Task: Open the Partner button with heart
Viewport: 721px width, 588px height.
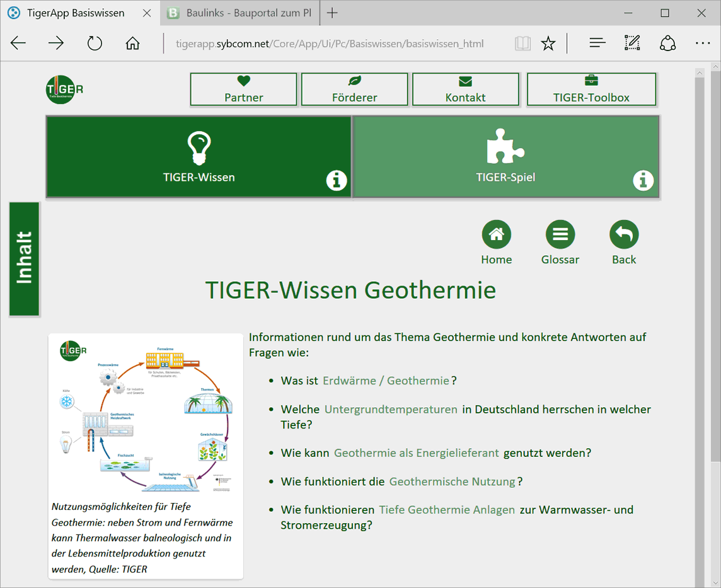Action: pos(244,89)
